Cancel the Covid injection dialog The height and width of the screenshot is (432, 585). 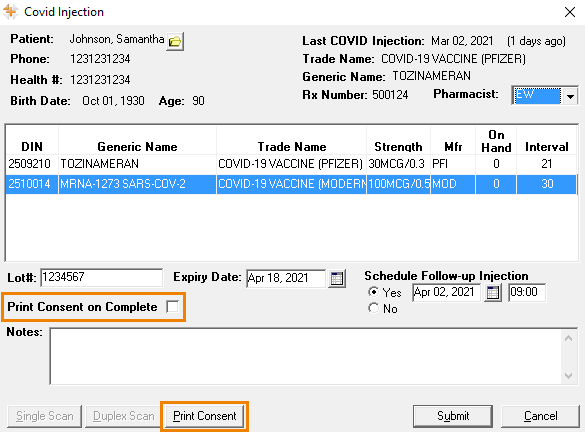point(540,416)
